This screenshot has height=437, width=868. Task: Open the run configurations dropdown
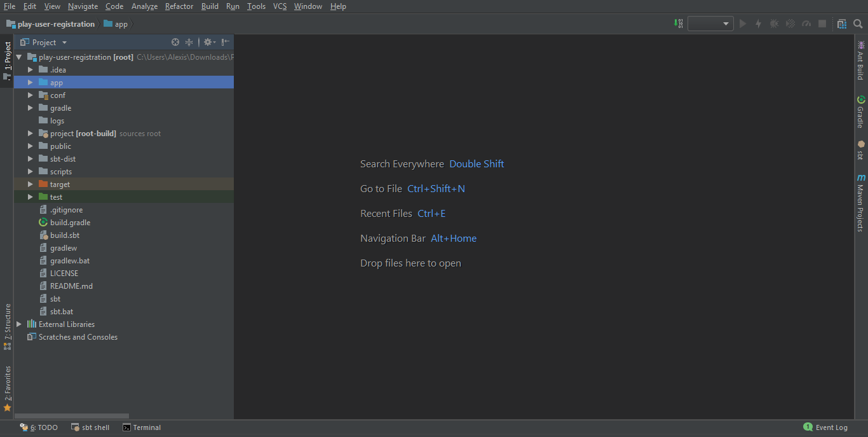[710, 24]
